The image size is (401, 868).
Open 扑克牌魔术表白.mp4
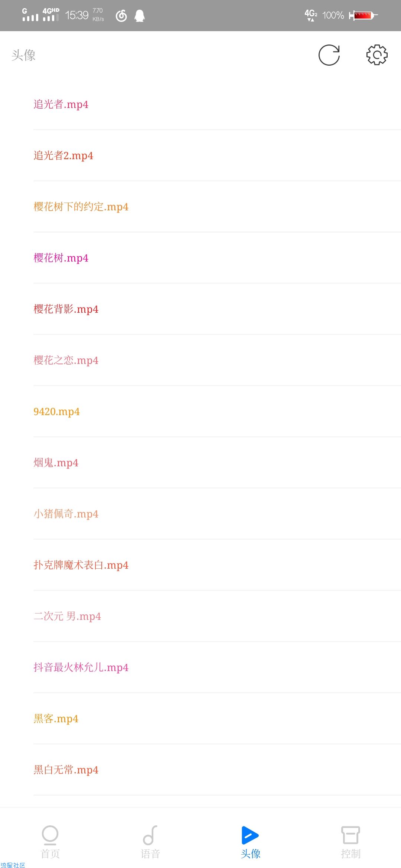point(217,565)
